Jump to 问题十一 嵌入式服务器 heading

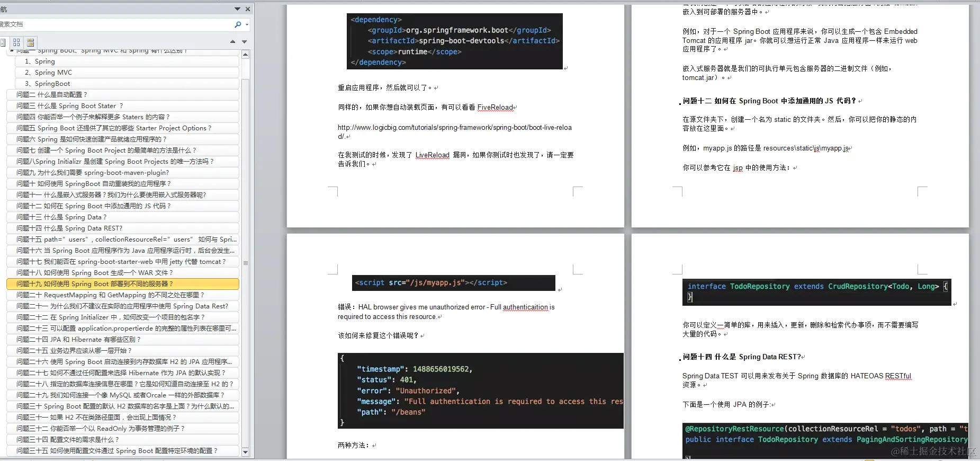(123, 195)
